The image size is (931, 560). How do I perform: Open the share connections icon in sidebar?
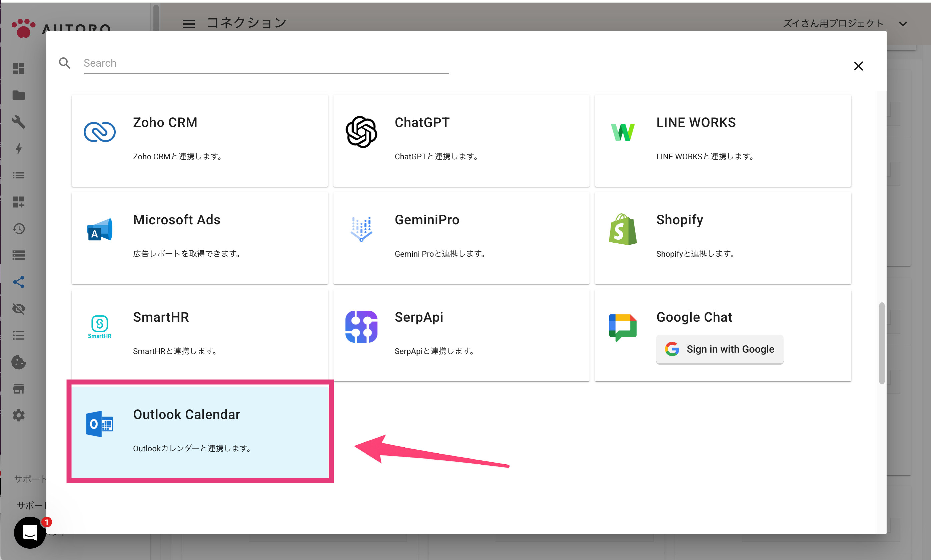18,282
